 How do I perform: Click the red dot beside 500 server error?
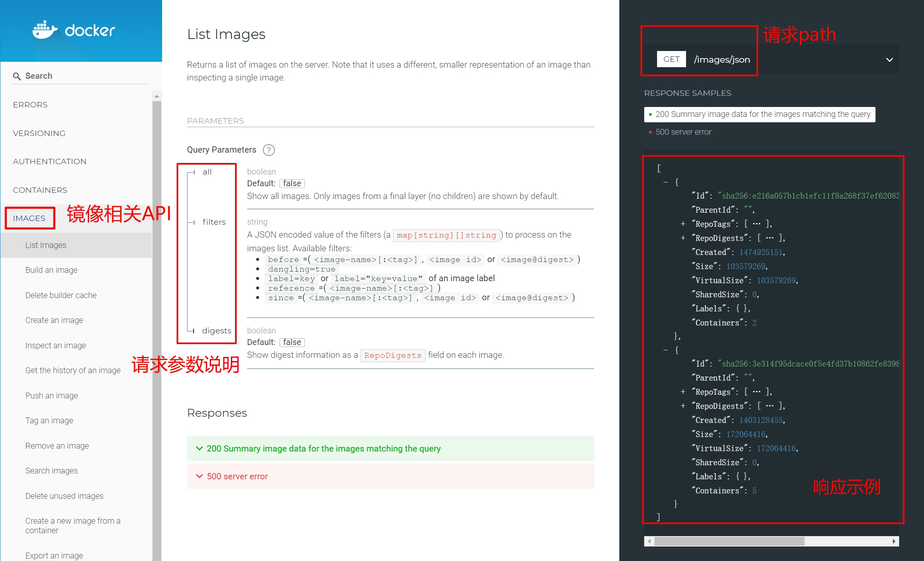pos(650,132)
